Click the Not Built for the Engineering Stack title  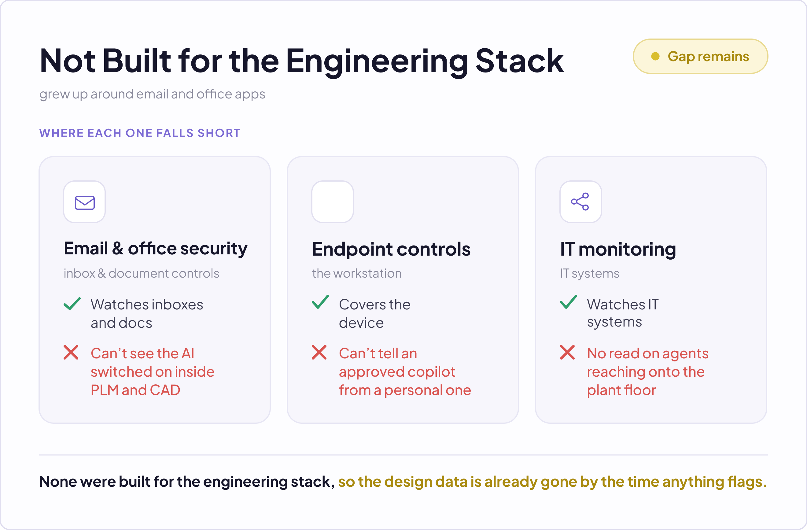click(x=302, y=61)
